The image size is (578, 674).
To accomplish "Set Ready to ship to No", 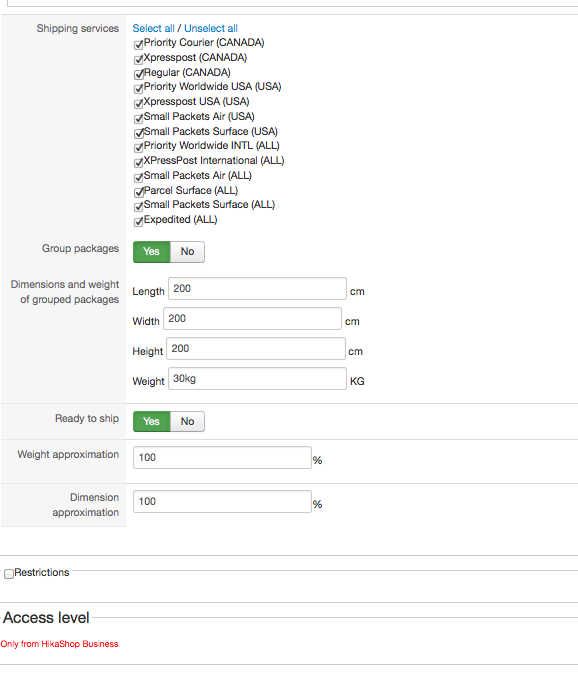I will 187,421.
